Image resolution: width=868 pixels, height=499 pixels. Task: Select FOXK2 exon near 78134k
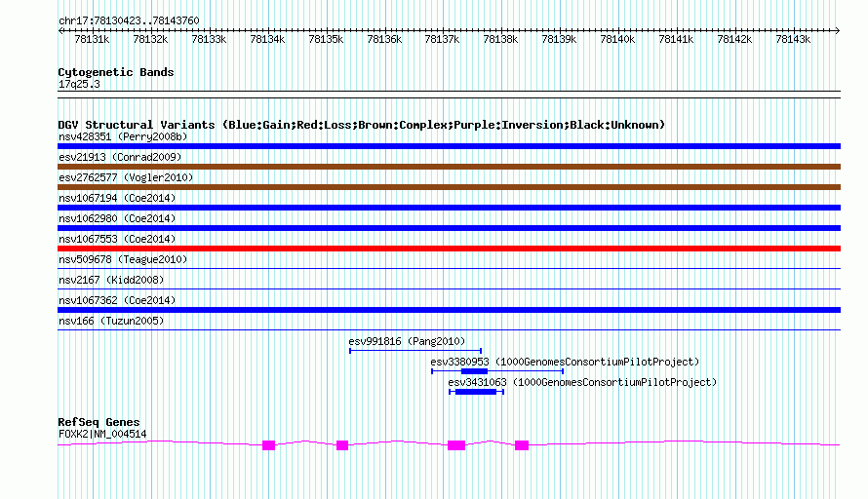tap(268, 445)
